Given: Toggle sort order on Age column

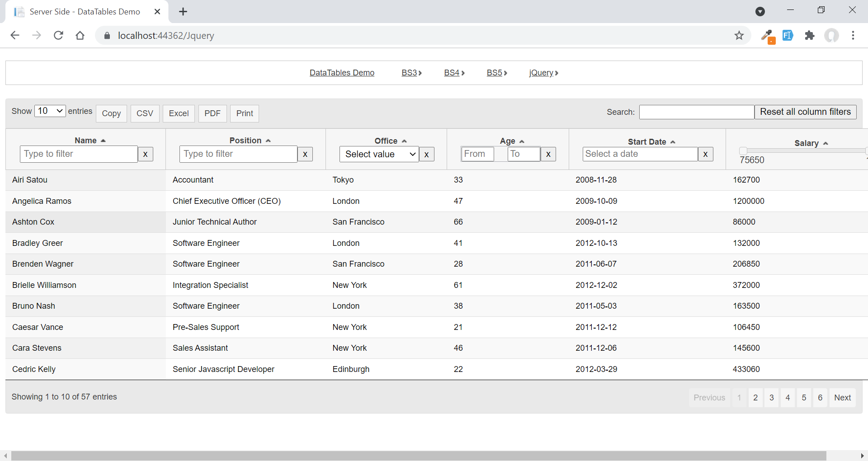Looking at the screenshot, I should point(508,141).
